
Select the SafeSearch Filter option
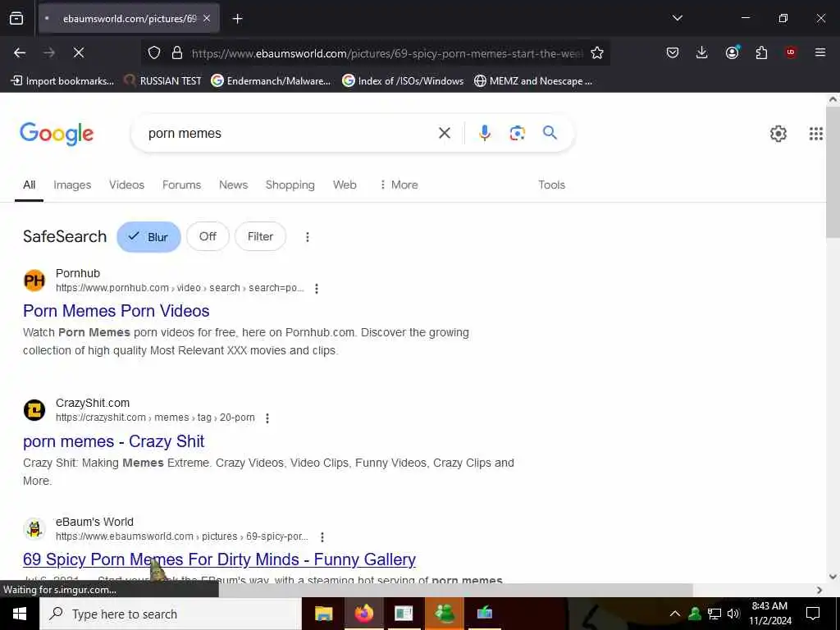pos(260,236)
